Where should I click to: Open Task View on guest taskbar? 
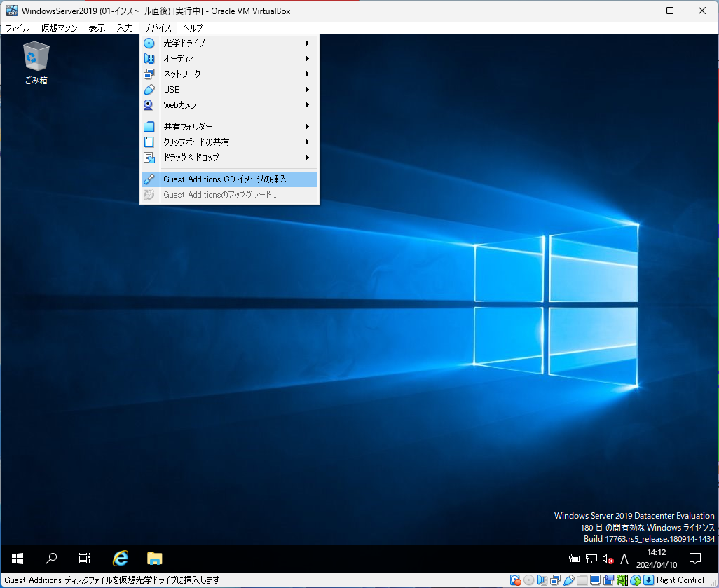(84, 558)
